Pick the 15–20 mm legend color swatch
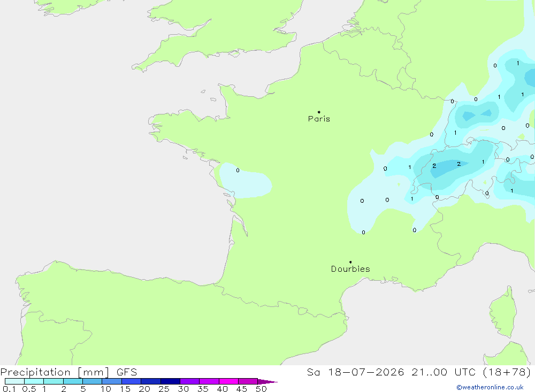This screenshot has width=535, height=392. [131, 381]
